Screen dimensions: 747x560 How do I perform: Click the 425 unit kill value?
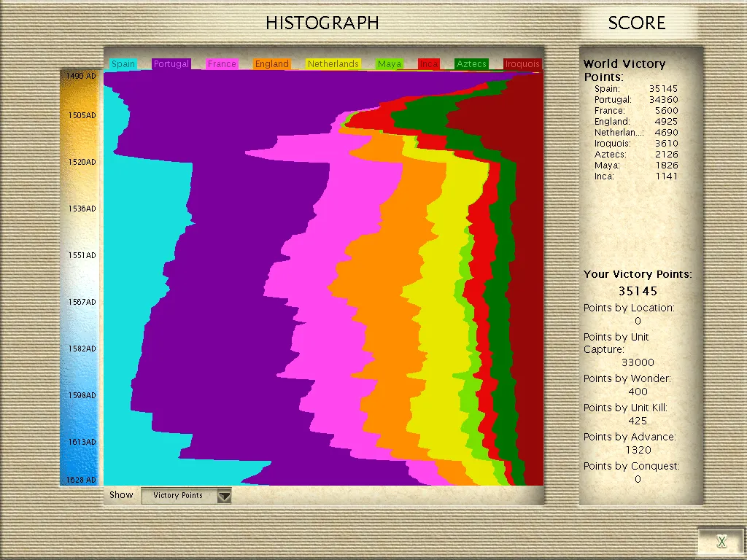[638, 421]
